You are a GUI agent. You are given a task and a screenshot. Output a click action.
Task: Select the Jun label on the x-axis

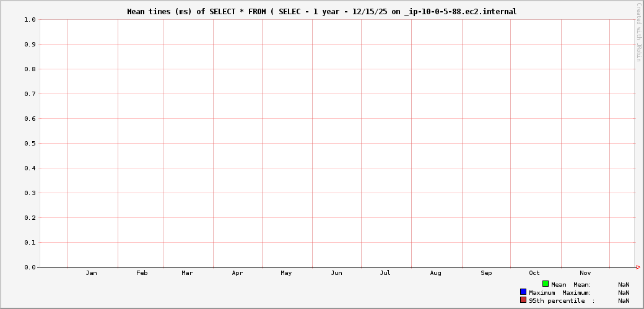(x=336, y=273)
